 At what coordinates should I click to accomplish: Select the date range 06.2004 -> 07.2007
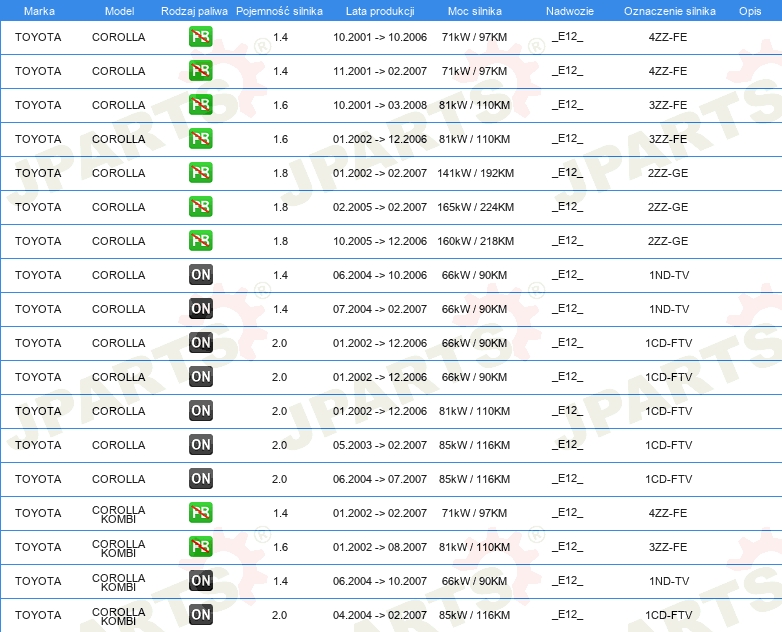pyautogui.click(x=380, y=479)
